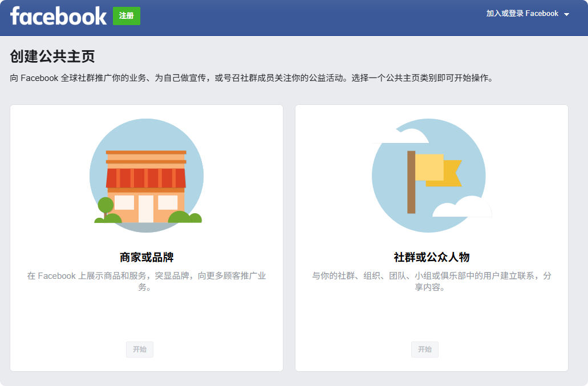Click 开始 under 社群或公众人物
Image resolution: width=588 pixels, height=386 pixels.
(424, 350)
